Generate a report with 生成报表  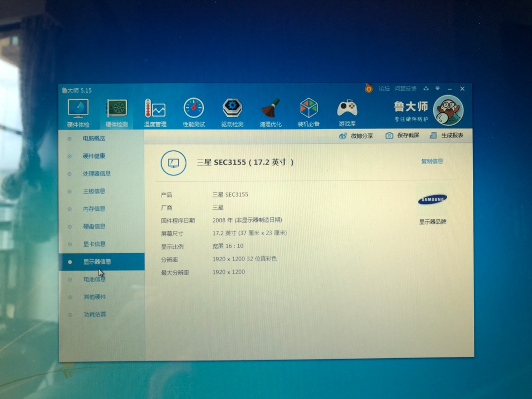click(446, 135)
